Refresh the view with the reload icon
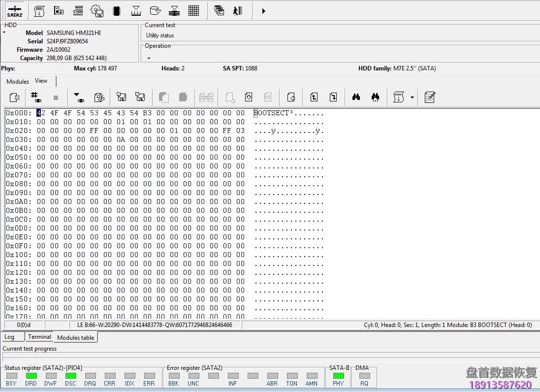 [x=99, y=97]
